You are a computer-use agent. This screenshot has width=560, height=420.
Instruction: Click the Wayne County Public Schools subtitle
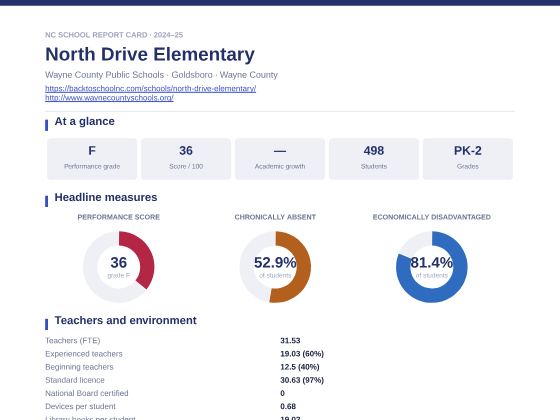(161, 75)
